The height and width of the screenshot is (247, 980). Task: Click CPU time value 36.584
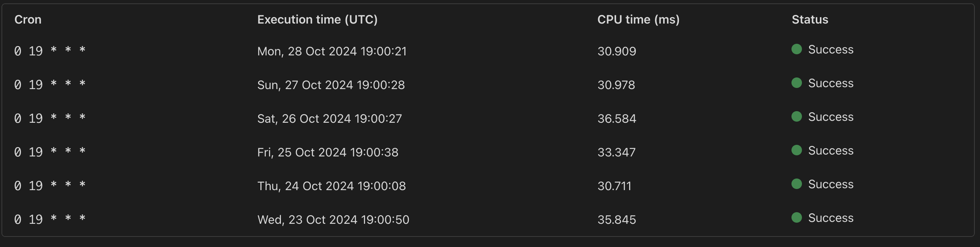[x=617, y=118]
